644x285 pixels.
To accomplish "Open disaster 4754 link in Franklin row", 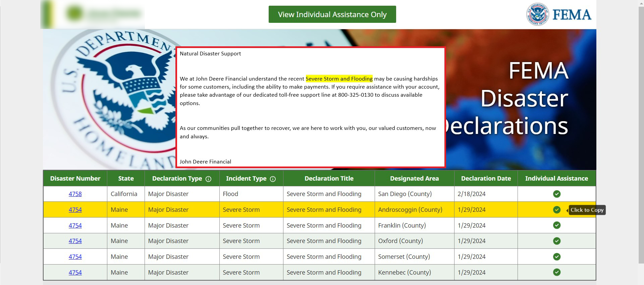I will pos(75,226).
